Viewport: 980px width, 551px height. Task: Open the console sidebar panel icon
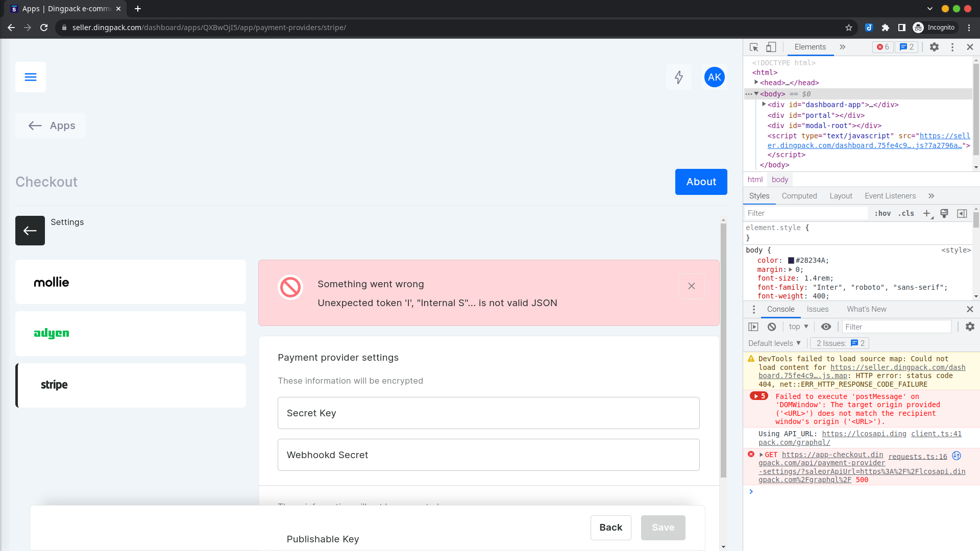[753, 327]
